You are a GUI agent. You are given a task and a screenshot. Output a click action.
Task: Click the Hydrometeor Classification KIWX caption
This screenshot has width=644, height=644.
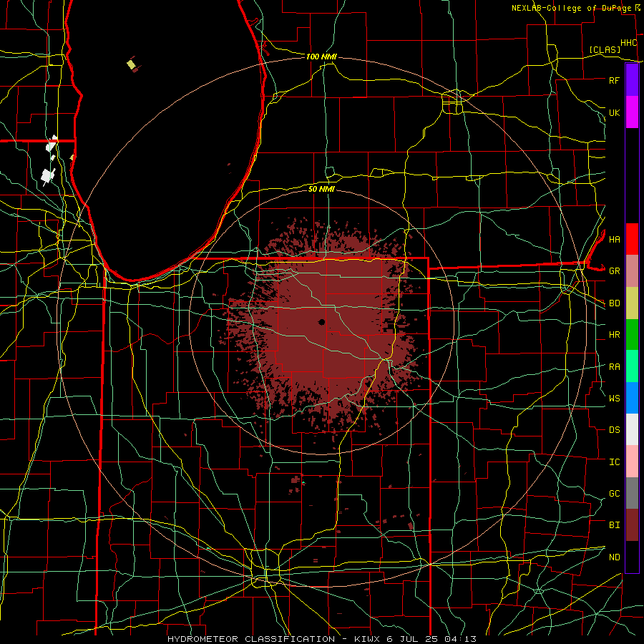coord(322,639)
